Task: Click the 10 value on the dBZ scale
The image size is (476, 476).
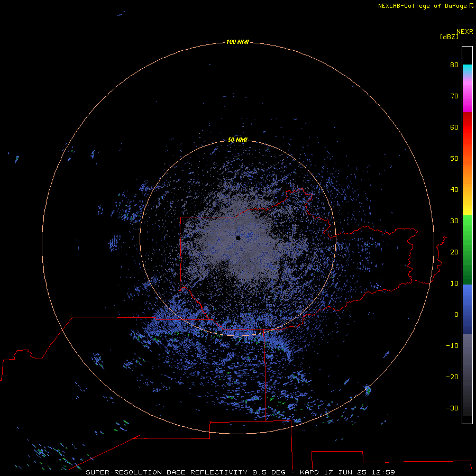Action: click(x=454, y=283)
